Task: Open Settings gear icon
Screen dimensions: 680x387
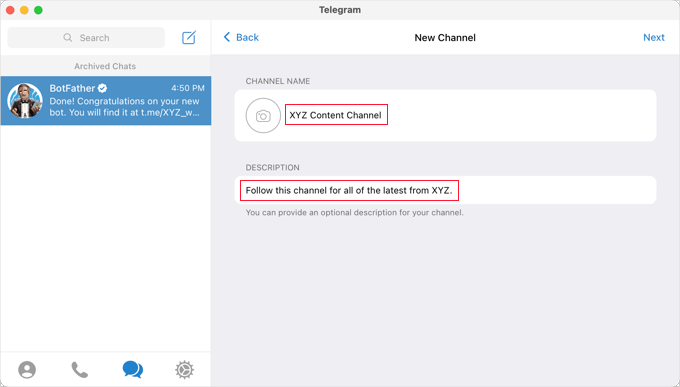Action: 184,370
